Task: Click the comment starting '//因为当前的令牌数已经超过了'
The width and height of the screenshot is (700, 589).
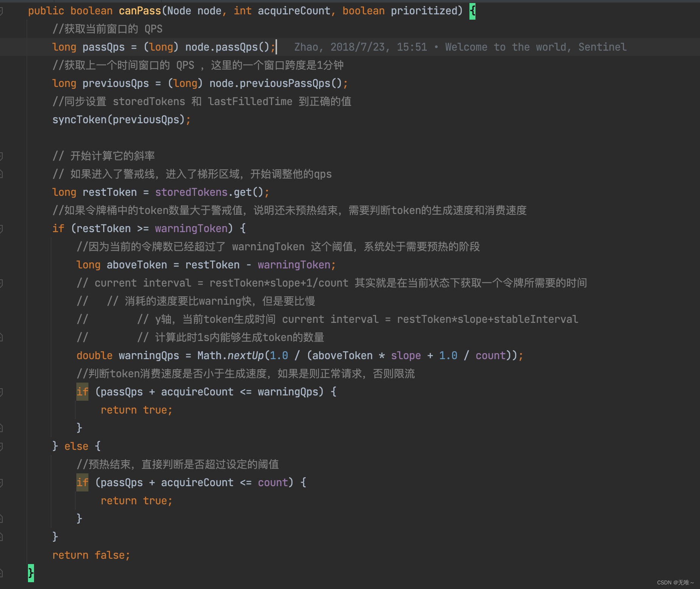Action: tap(278, 246)
